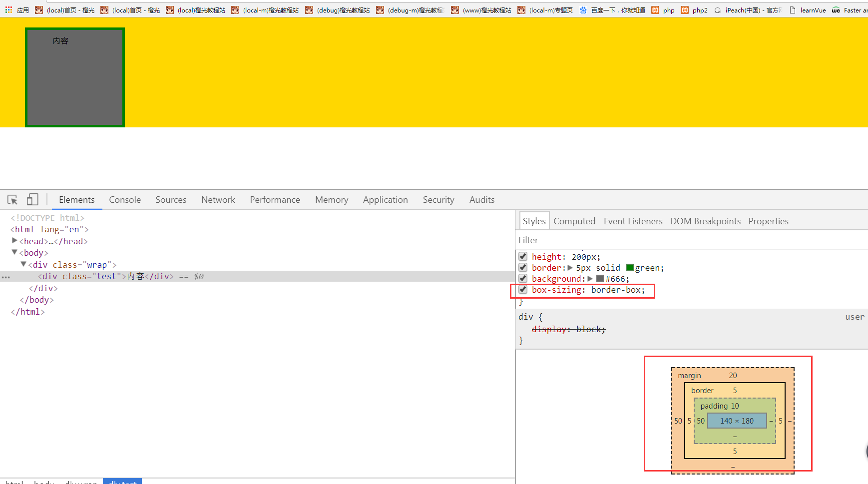Click the styles Filter input field
868x484 pixels.
point(692,240)
